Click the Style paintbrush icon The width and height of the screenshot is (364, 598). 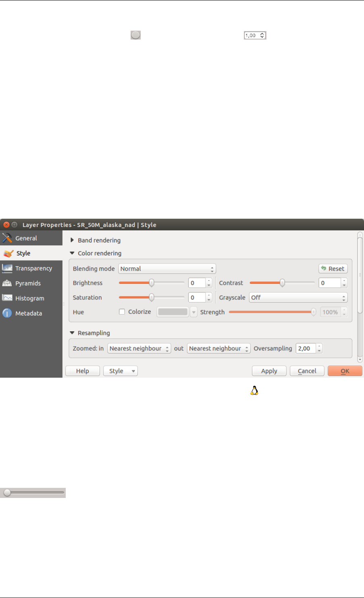(8, 253)
